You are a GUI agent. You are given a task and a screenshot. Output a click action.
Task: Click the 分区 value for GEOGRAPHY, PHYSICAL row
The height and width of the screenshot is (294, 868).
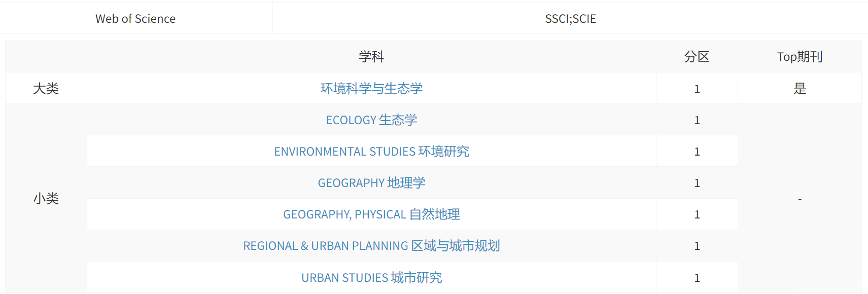(697, 214)
